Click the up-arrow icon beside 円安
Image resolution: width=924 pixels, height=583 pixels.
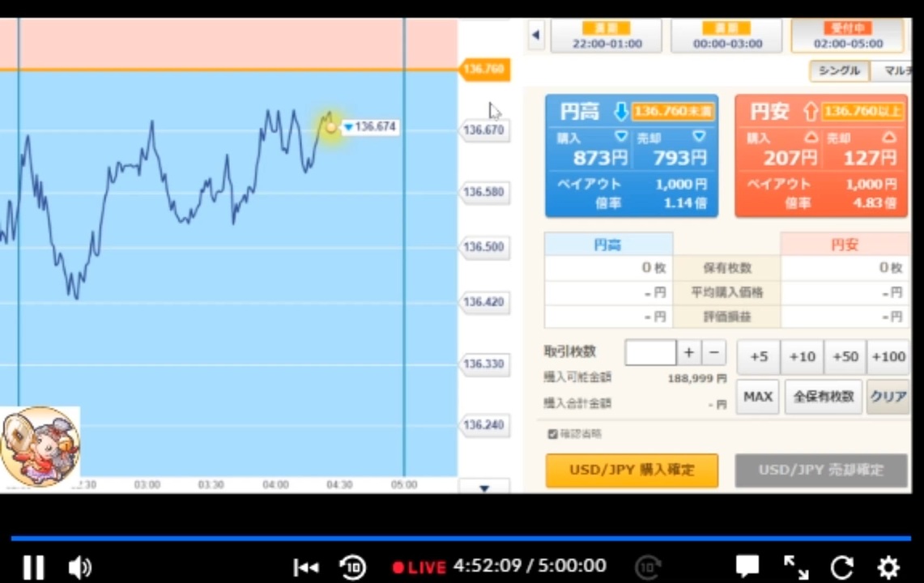(x=811, y=111)
